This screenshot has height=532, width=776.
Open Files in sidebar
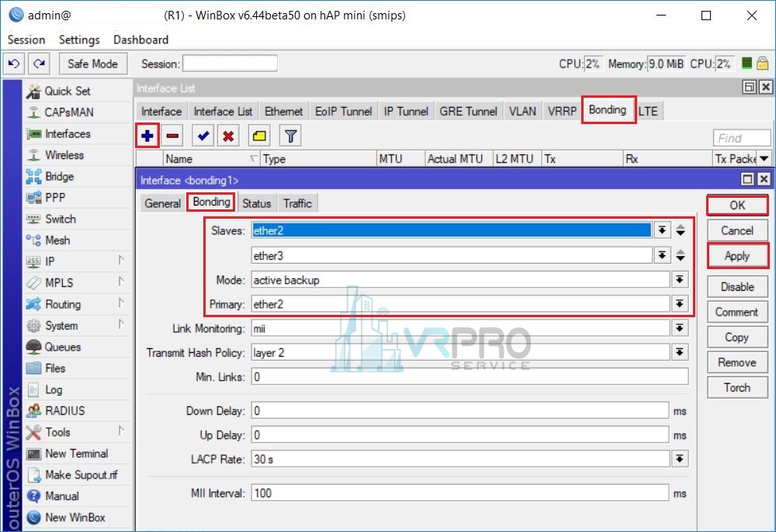pyautogui.click(x=55, y=368)
